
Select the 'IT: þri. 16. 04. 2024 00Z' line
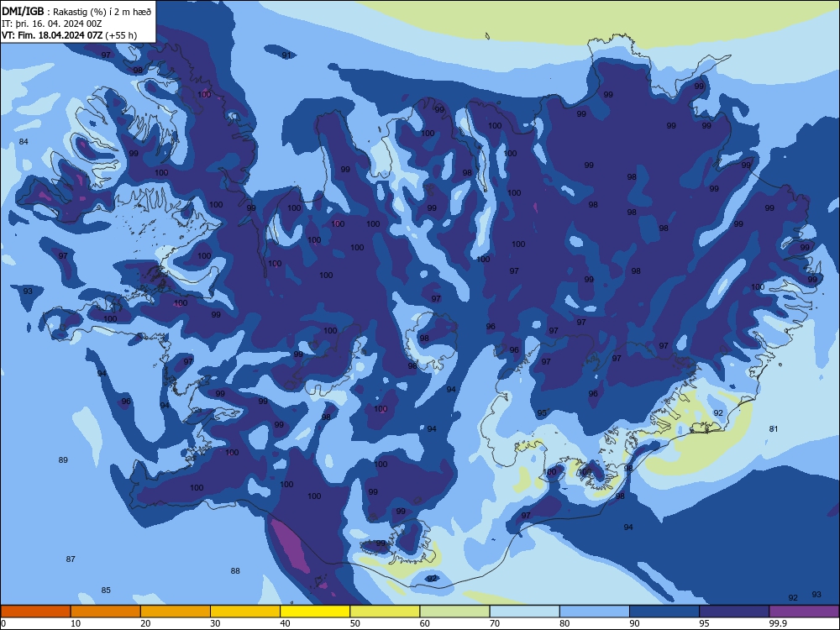click(x=52, y=24)
